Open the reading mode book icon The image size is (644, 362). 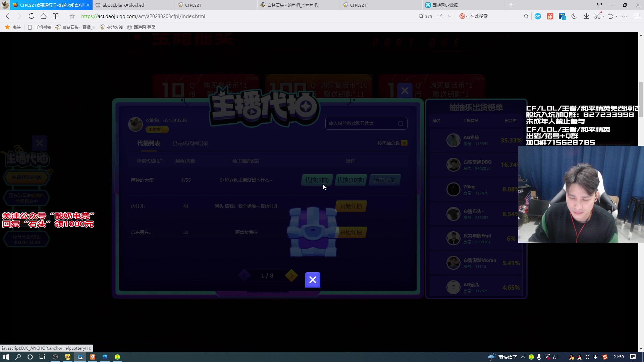[56, 16]
